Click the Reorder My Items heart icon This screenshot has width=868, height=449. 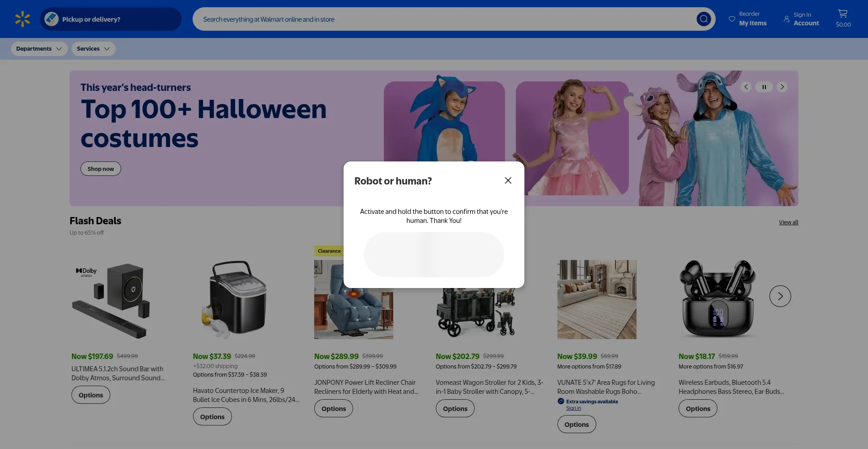click(732, 19)
